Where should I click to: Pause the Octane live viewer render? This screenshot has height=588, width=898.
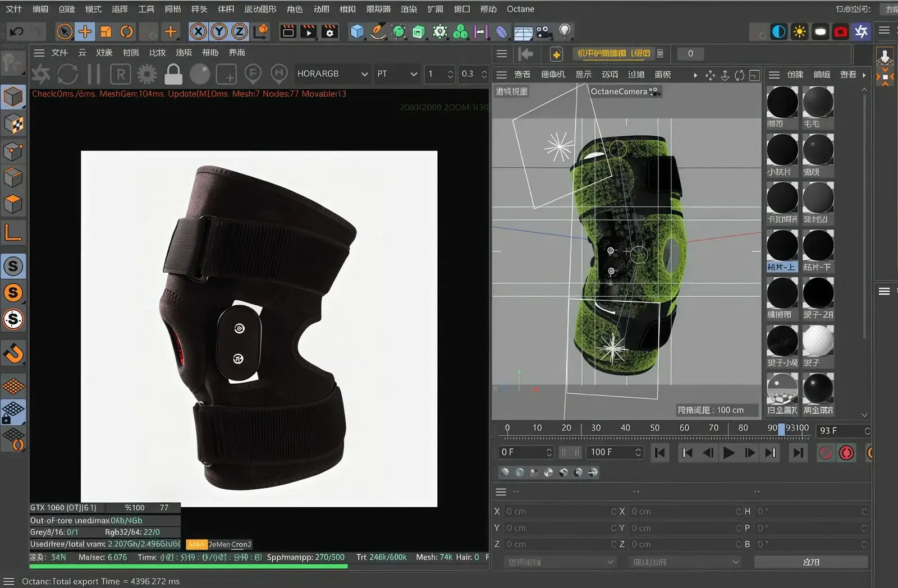point(94,74)
